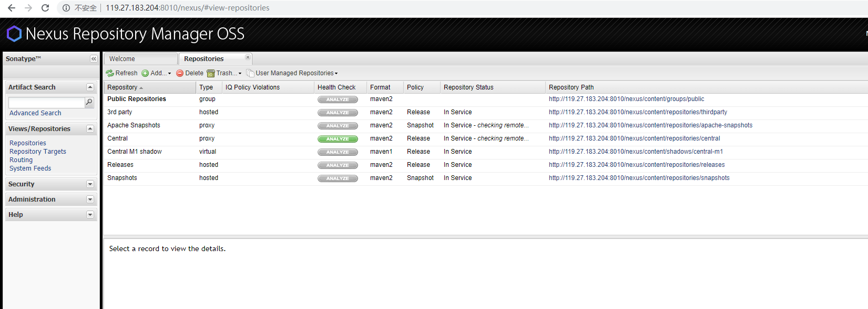Click Policy column header

click(x=422, y=87)
